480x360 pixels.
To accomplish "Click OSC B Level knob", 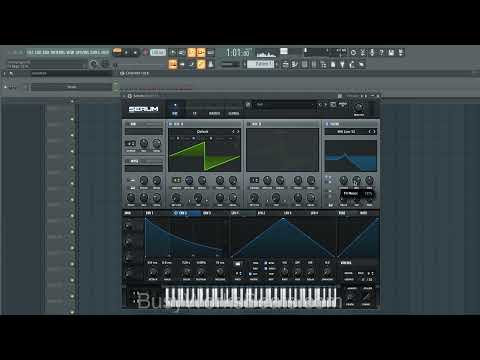I will pyautogui.click(x=311, y=197).
